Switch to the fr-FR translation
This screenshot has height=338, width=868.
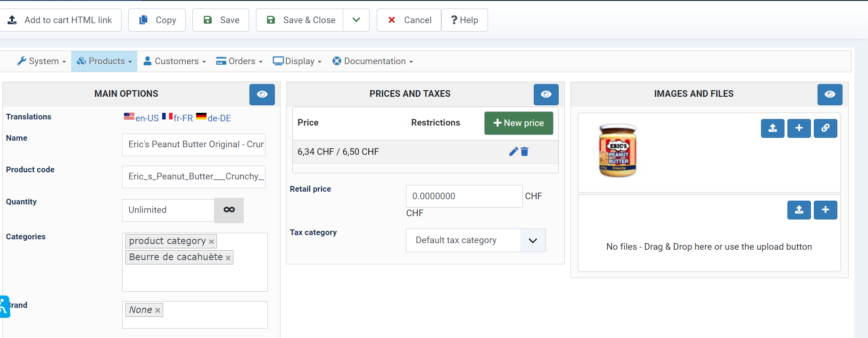(178, 118)
